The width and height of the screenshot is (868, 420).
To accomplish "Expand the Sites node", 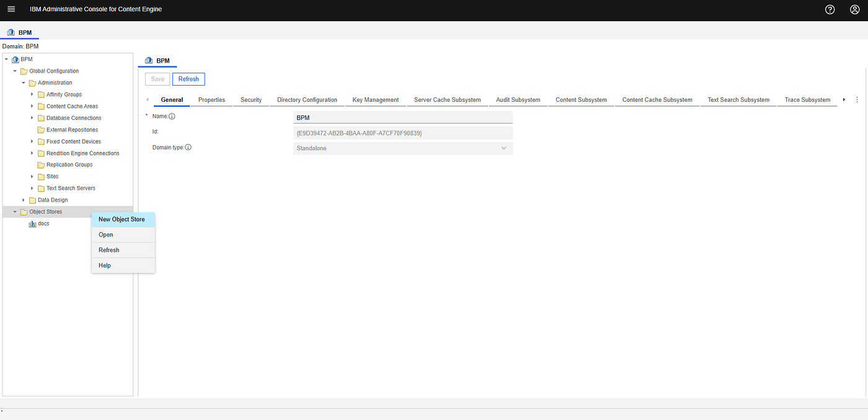I will pos(32,177).
